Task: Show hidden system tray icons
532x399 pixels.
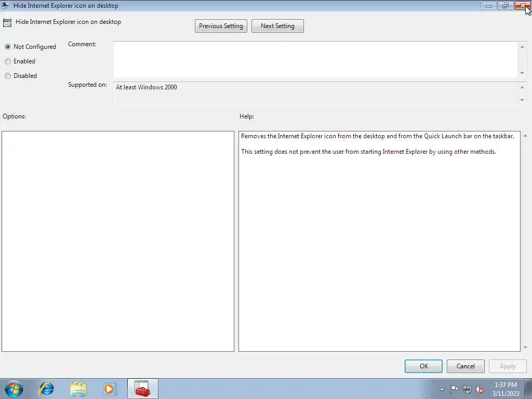Action: click(x=442, y=389)
